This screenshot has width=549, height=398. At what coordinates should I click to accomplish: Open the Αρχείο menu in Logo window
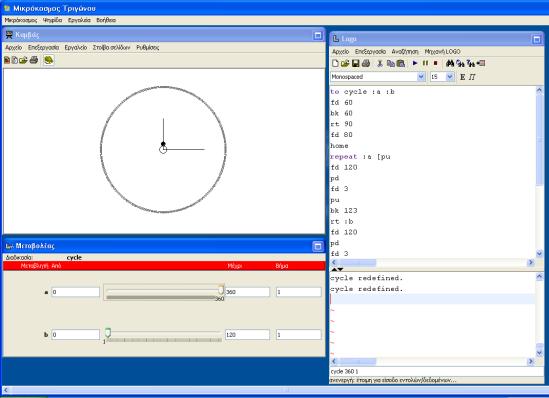(340, 51)
